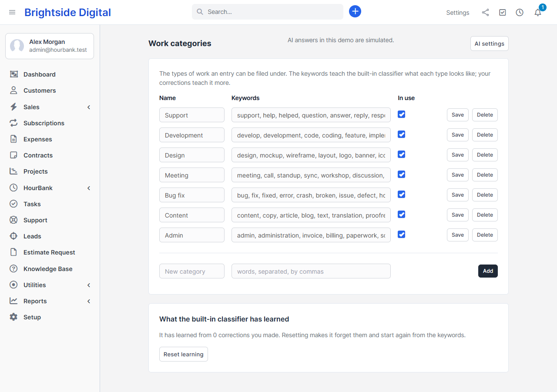The height and width of the screenshot is (392, 557).
Task: Uncheck In use for Admin category
Action: pos(402,235)
